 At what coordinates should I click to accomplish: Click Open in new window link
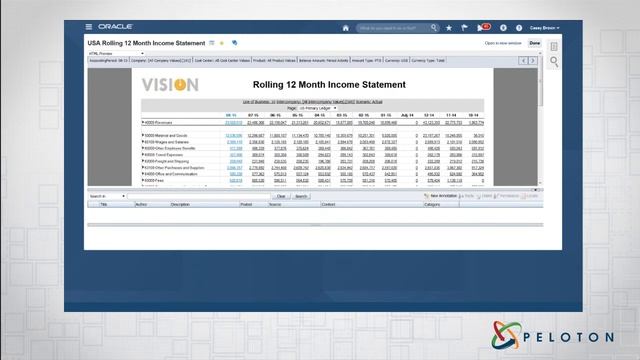point(503,43)
